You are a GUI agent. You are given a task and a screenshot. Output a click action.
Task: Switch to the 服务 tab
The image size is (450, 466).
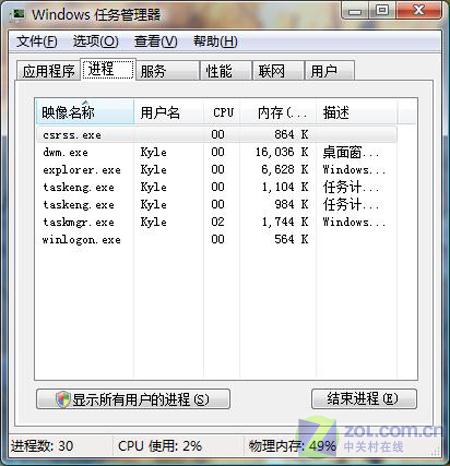(168, 71)
